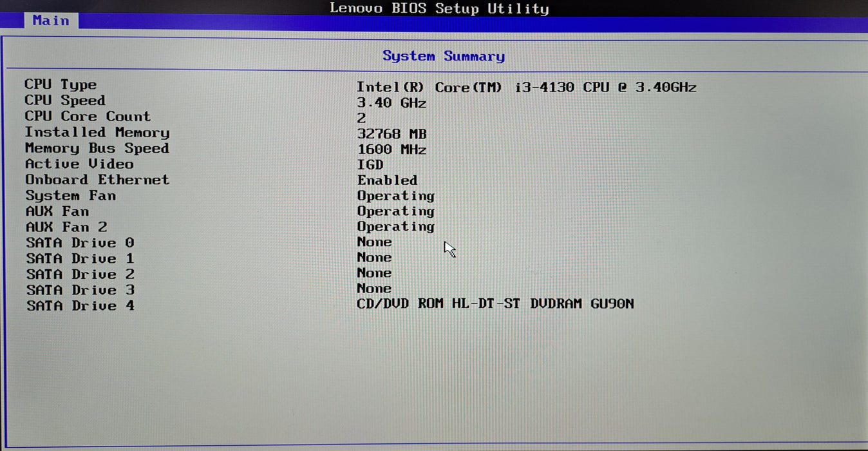868x451 pixels.
Task: Select the Installed Memory label
Action: click(x=97, y=132)
